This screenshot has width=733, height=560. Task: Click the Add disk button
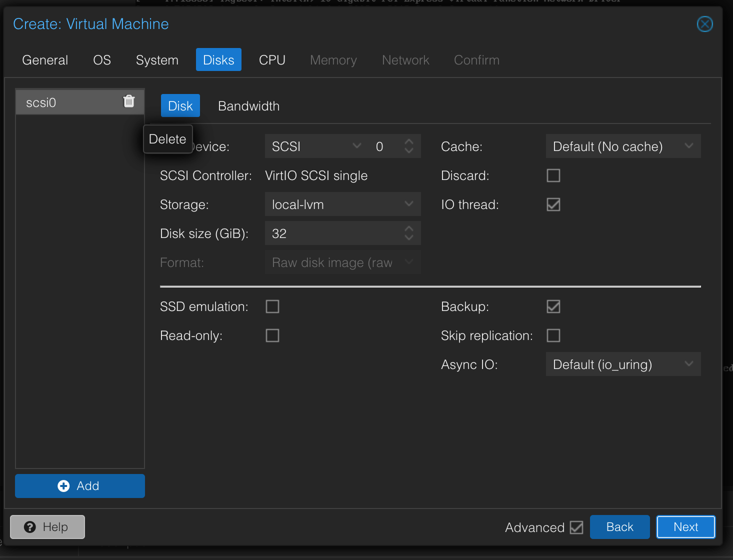point(80,486)
